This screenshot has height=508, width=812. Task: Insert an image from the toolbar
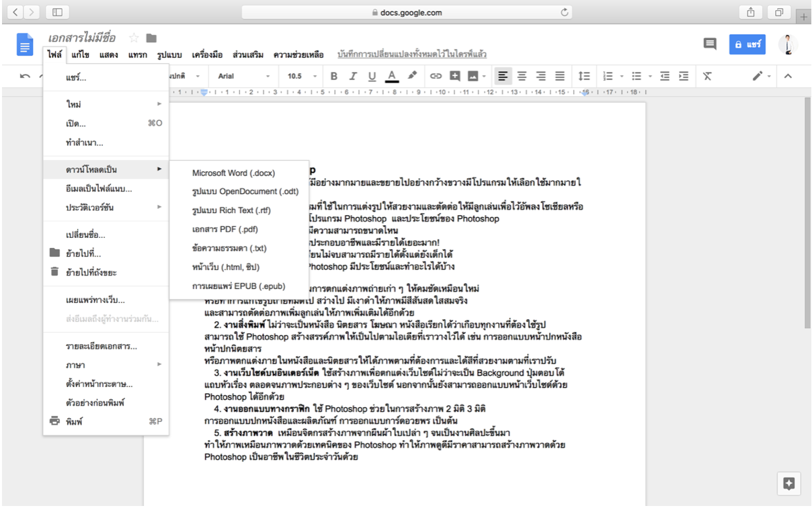[473, 77]
